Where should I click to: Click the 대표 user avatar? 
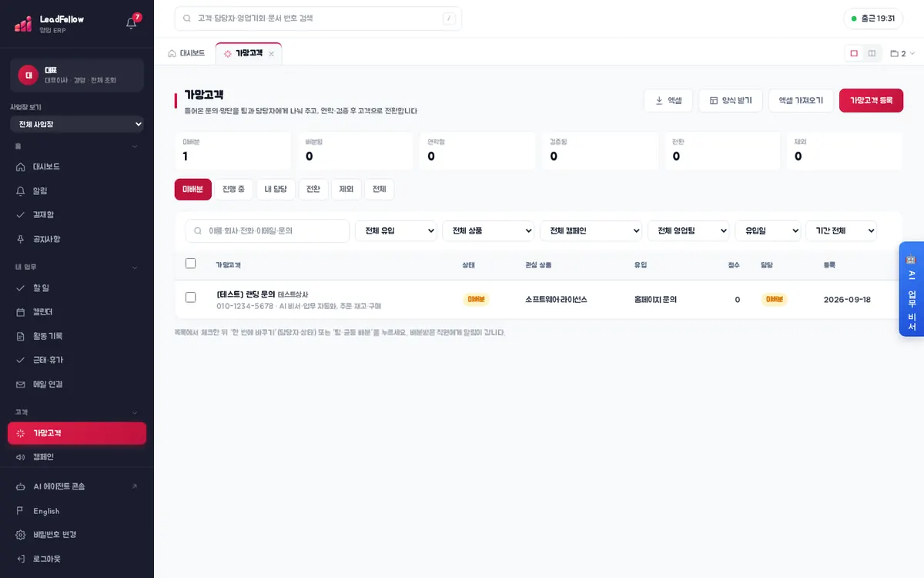click(28, 75)
